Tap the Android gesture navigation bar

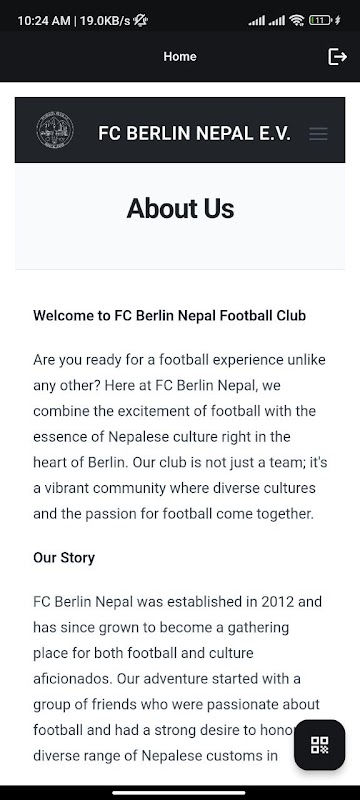(x=179, y=793)
